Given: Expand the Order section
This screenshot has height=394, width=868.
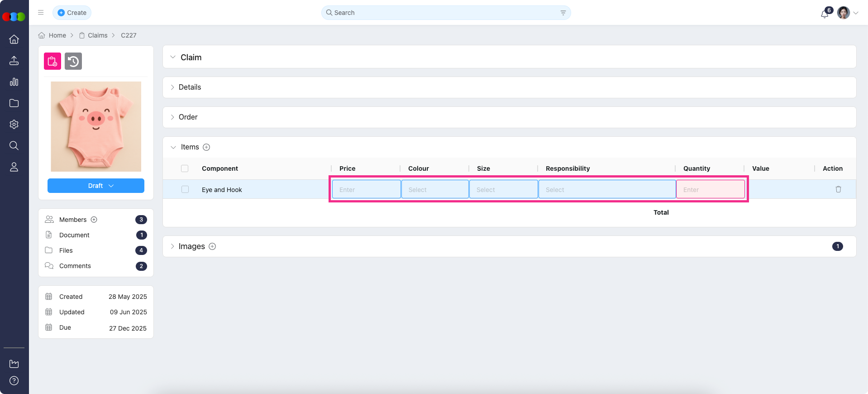Looking at the screenshot, I should pos(188,117).
